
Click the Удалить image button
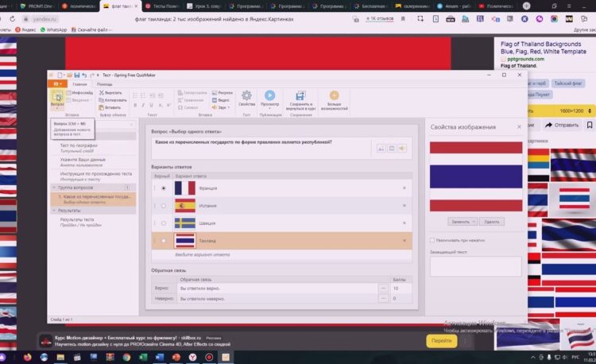(x=493, y=222)
